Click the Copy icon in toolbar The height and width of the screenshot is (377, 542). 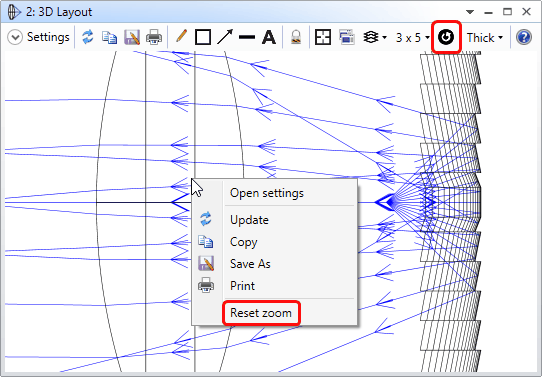pyautogui.click(x=110, y=37)
